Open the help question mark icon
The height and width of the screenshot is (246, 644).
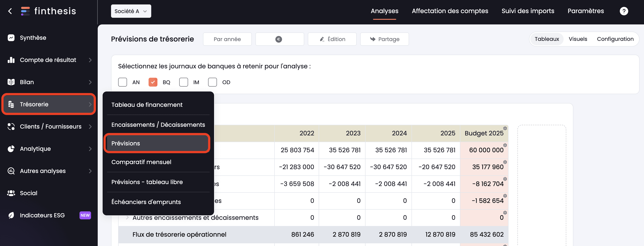click(624, 11)
